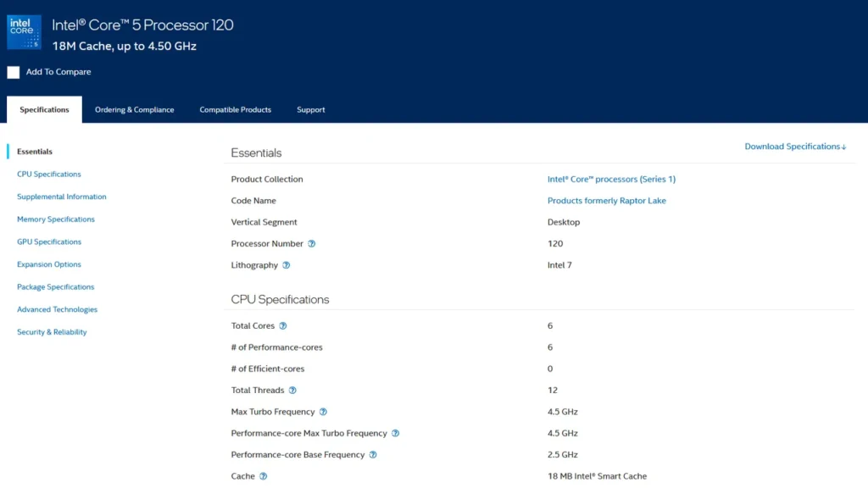Image resolution: width=868 pixels, height=488 pixels.
Task: Jump to Memory Specifications section
Action: click(x=56, y=219)
